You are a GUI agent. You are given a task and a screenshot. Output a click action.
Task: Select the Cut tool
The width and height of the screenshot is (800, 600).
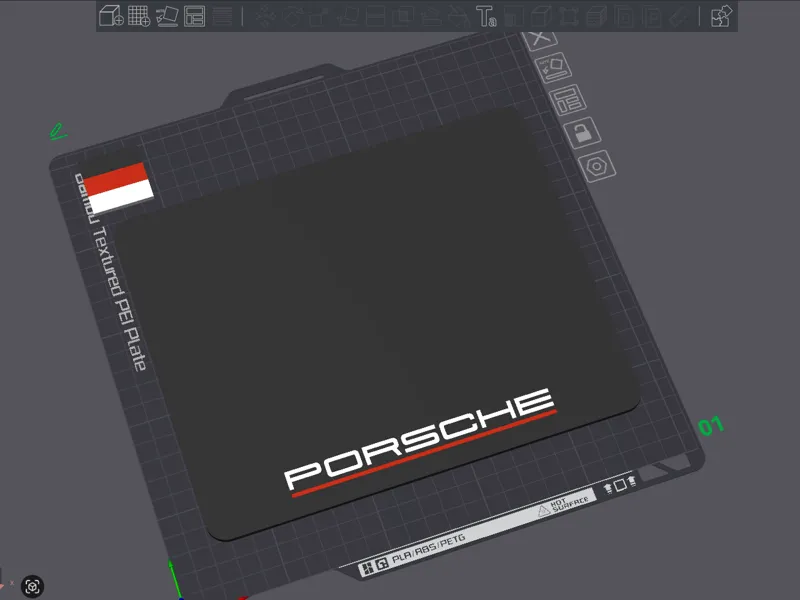coord(376,16)
